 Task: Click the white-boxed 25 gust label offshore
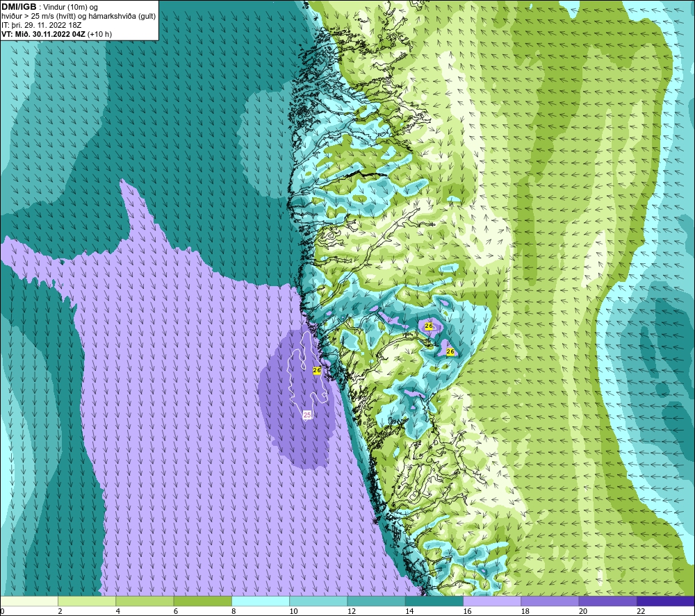pos(307,415)
